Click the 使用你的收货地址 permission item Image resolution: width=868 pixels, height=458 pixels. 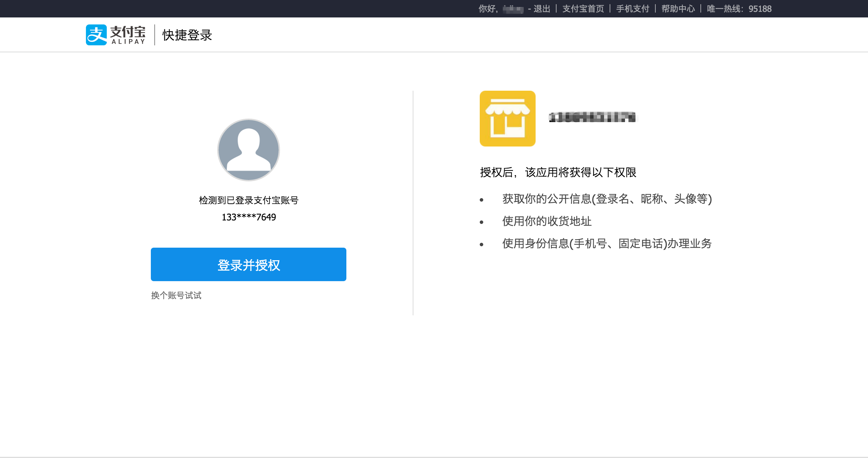click(547, 221)
